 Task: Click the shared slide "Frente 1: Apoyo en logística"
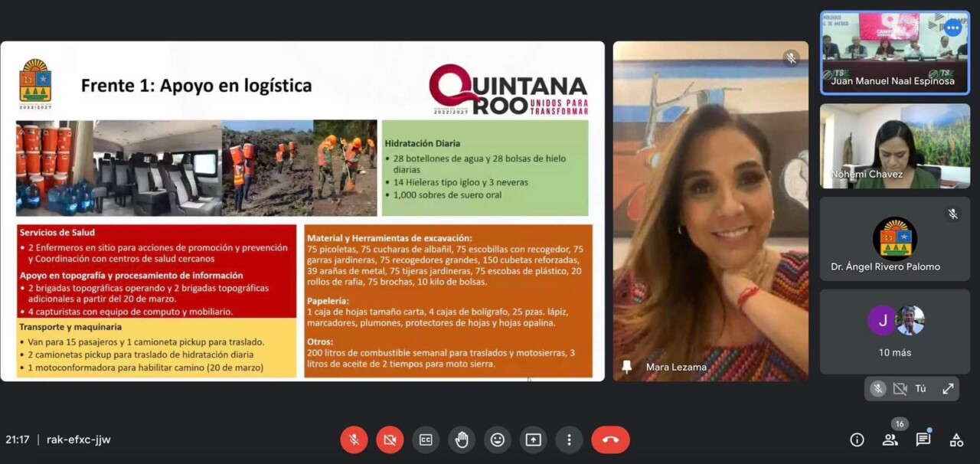point(302,211)
